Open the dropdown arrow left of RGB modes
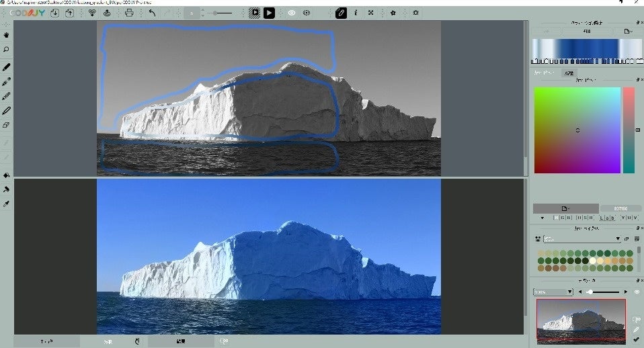644x348 pixels. pos(542,218)
